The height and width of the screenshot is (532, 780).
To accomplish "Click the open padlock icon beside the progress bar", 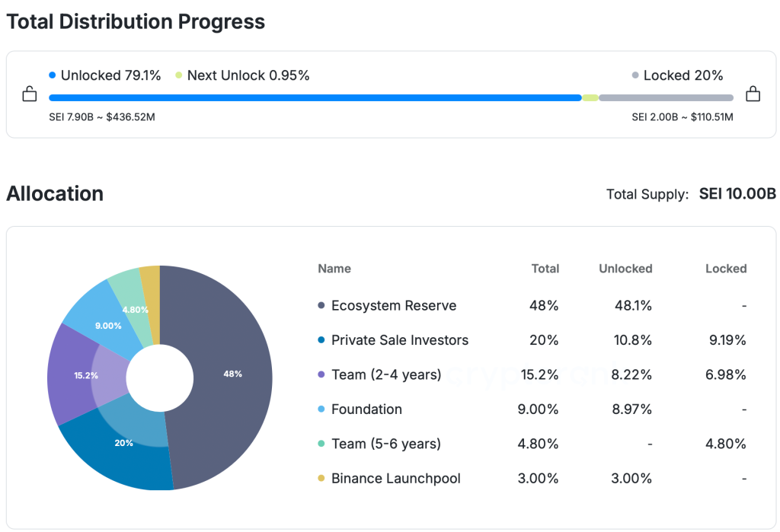I will 29,95.
